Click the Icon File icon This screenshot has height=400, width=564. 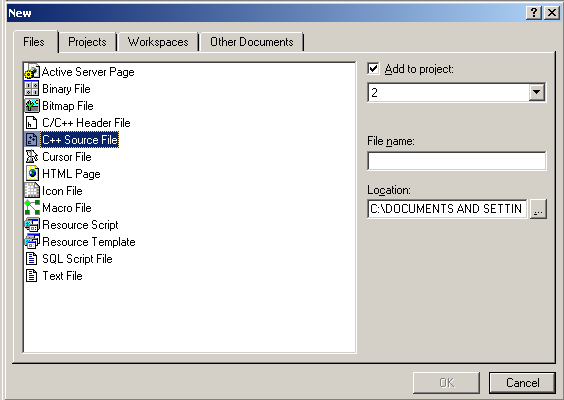(32, 191)
